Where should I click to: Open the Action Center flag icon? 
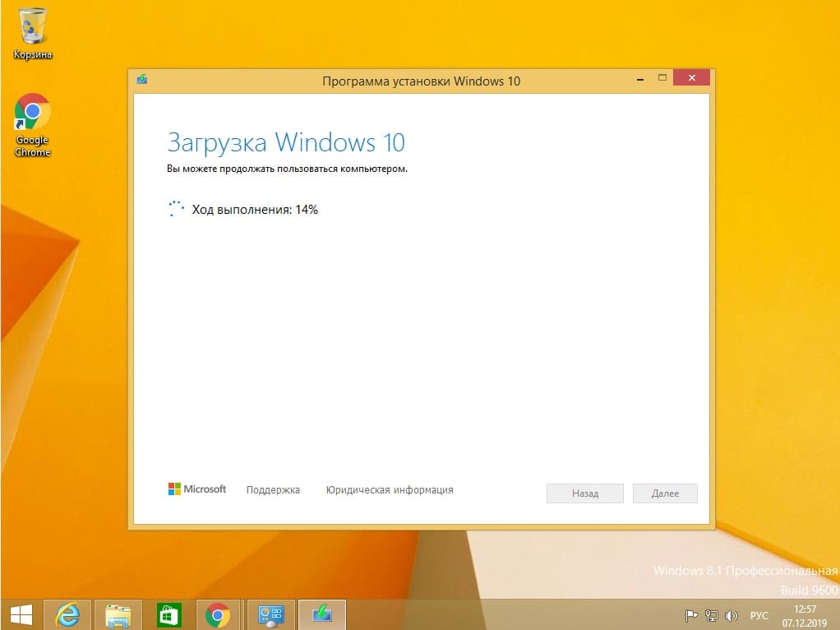[691, 615]
